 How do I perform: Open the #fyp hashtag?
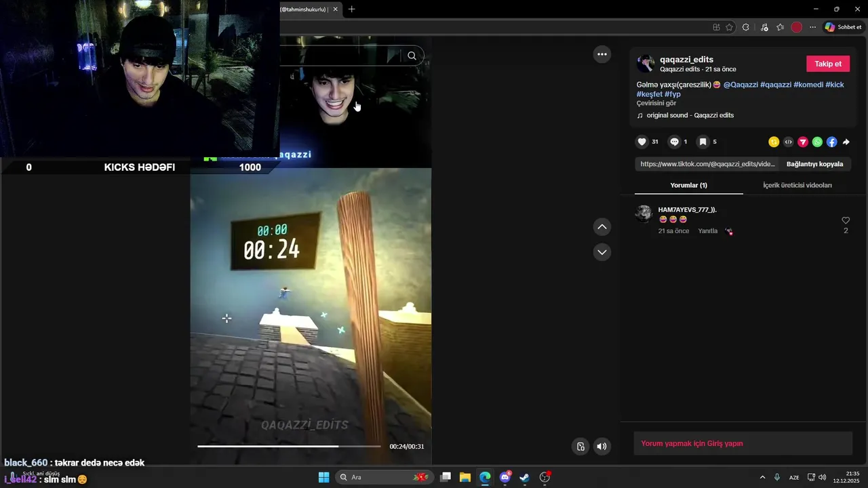pos(673,94)
